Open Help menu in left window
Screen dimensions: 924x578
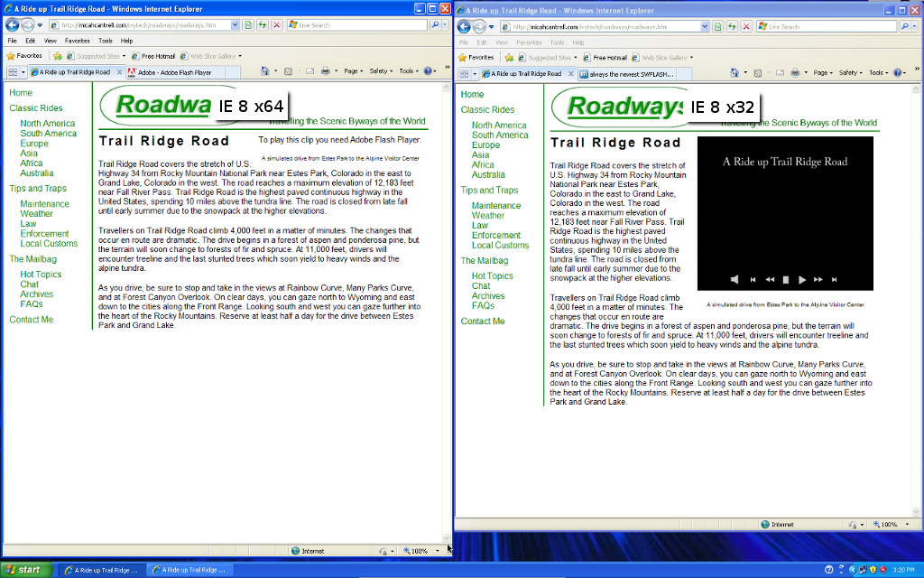click(126, 41)
